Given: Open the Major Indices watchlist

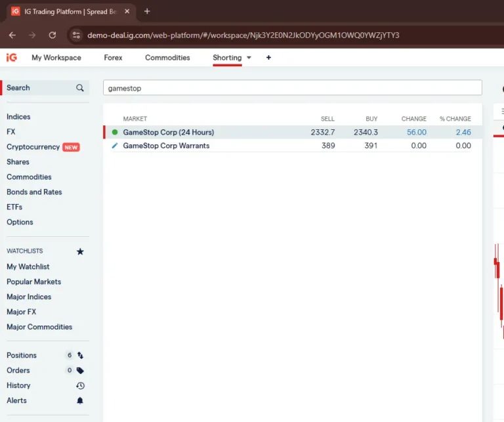Looking at the screenshot, I should 29,297.
